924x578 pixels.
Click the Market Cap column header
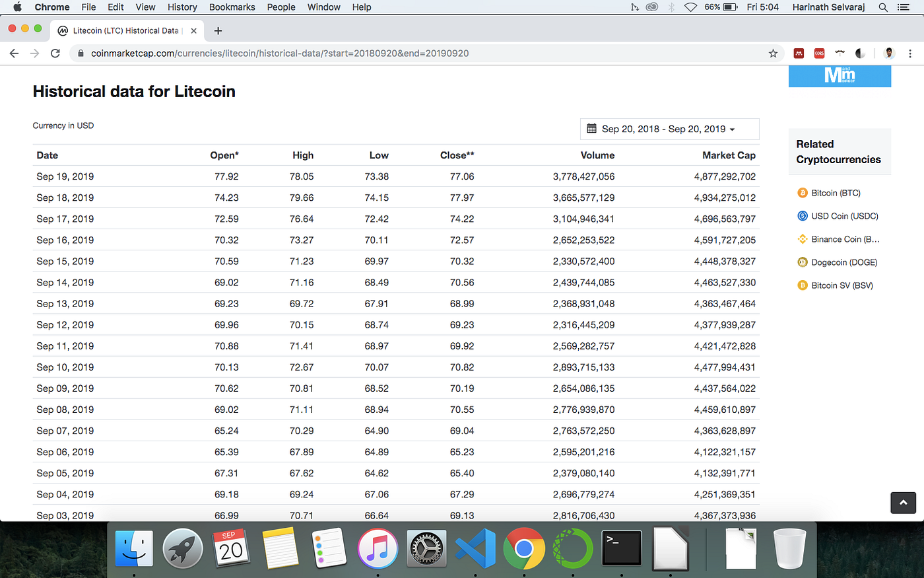coord(729,155)
